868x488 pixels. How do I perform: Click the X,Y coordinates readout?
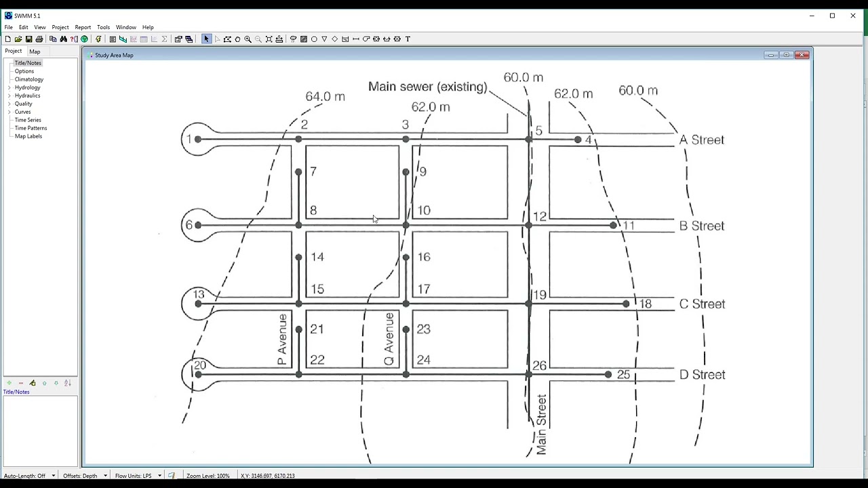click(x=268, y=476)
